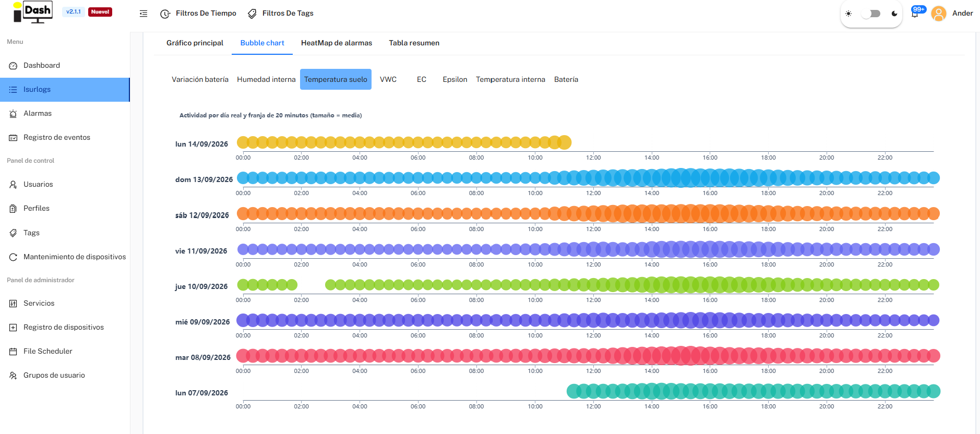The image size is (980, 434).
Task: Click the mié 09/09/2026 row label
Action: pos(202,322)
